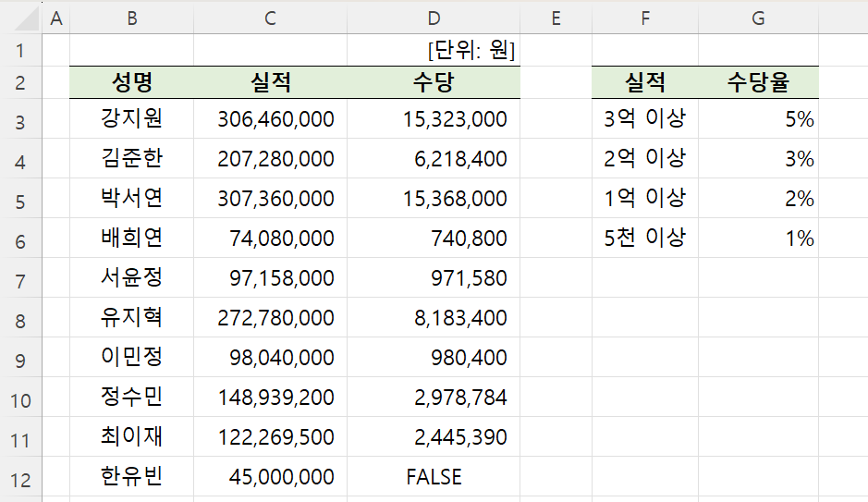Click the cell showing 74,080,000
The height and width of the screenshot is (502, 868).
tap(270, 238)
